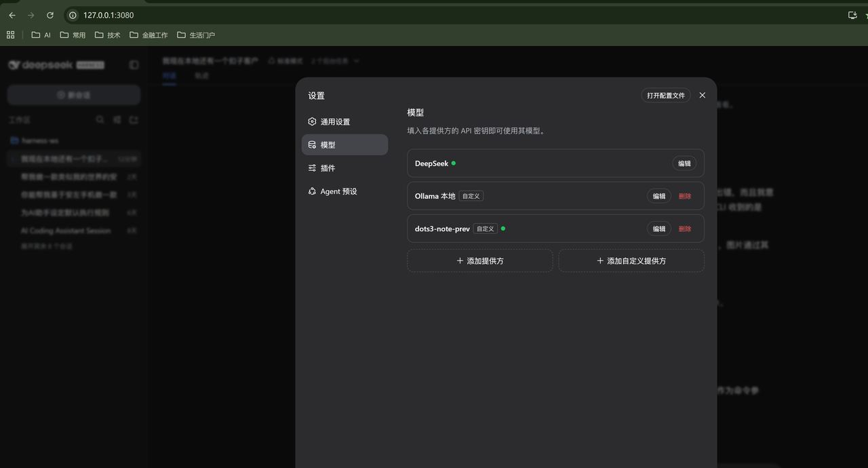Select the 模型 settings section
This screenshot has width=868, height=468.
(344, 145)
